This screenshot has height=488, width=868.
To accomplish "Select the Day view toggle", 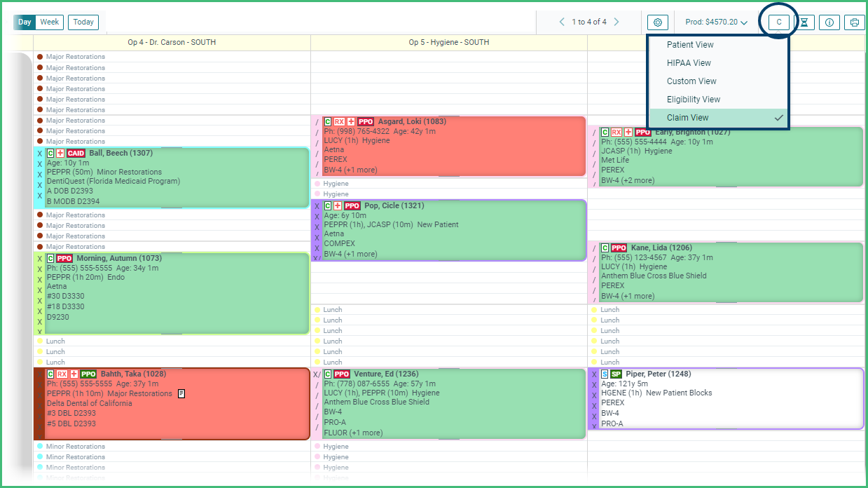I will pos(24,22).
